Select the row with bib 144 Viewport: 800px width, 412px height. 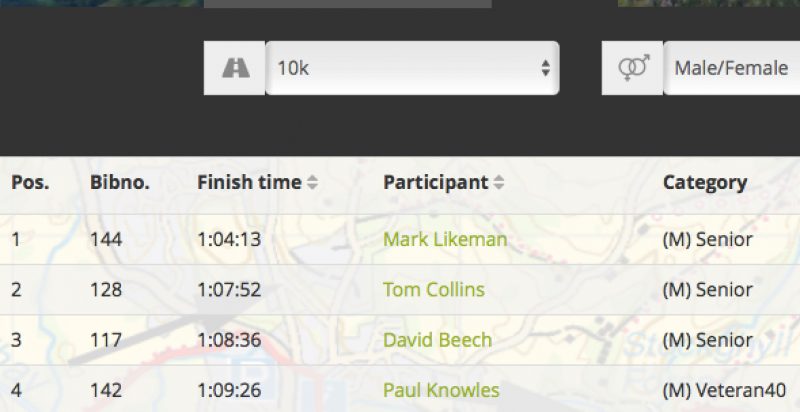(x=400, y=239)
